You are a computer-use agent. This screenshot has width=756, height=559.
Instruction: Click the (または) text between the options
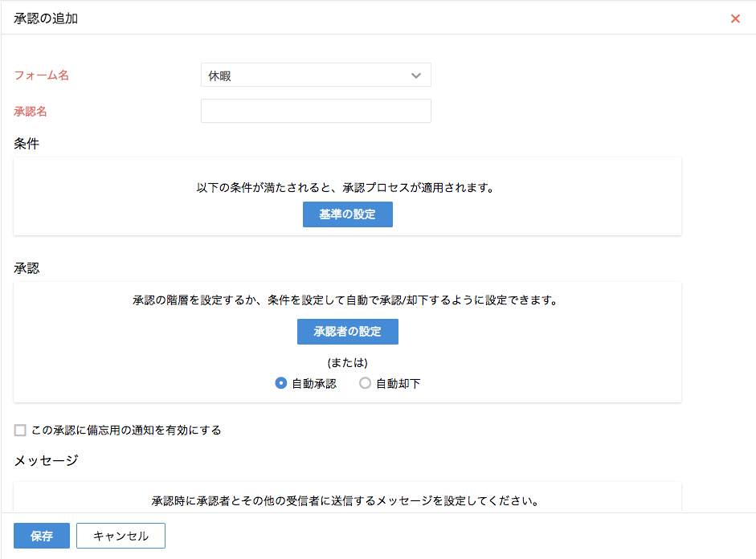pos(348,362)
